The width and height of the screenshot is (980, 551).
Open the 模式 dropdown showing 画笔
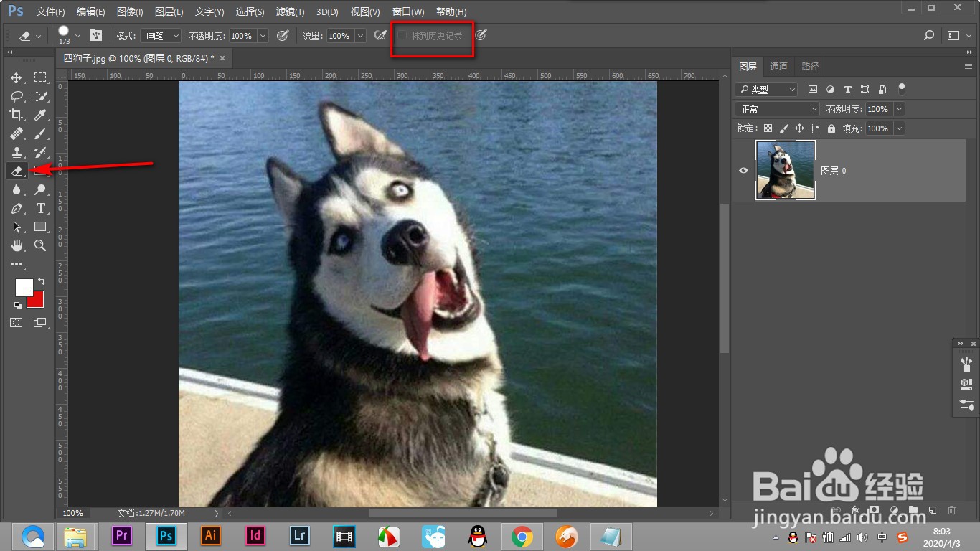tap(160, 35)
